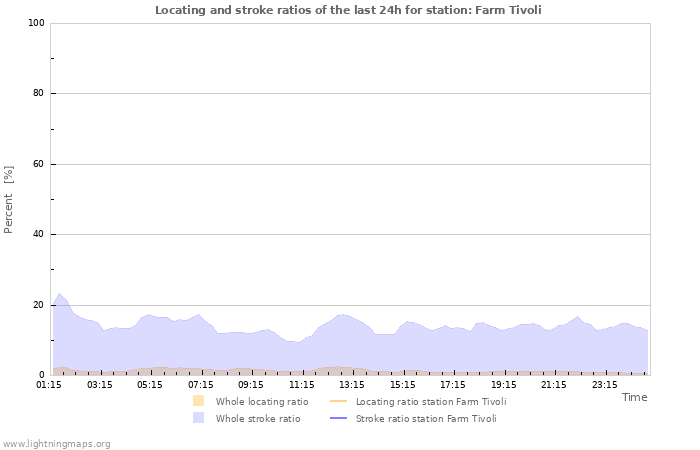700x450 pixels.
Task: Click the 40 value on the y-axis
Action: click(39, 235)
